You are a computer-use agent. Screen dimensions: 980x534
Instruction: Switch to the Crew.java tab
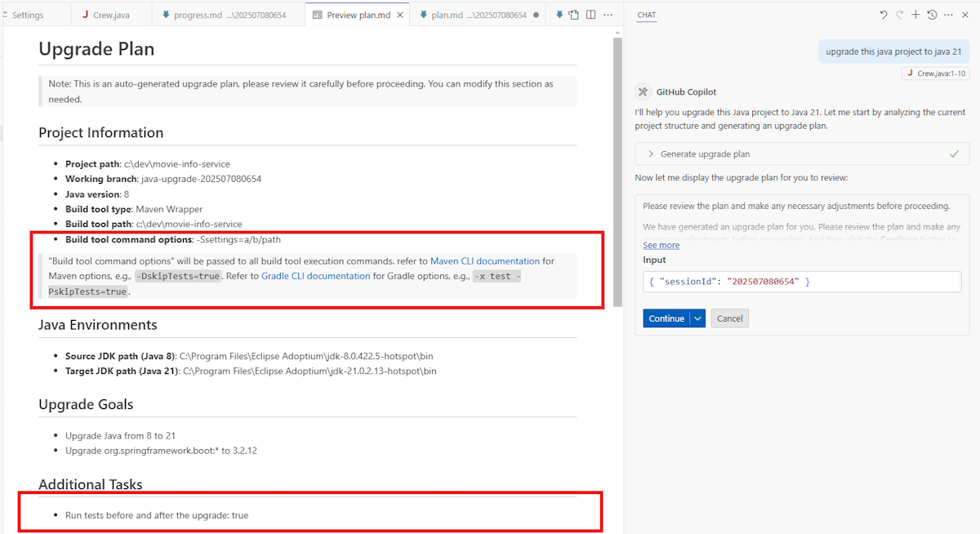[x=109, y=15]
